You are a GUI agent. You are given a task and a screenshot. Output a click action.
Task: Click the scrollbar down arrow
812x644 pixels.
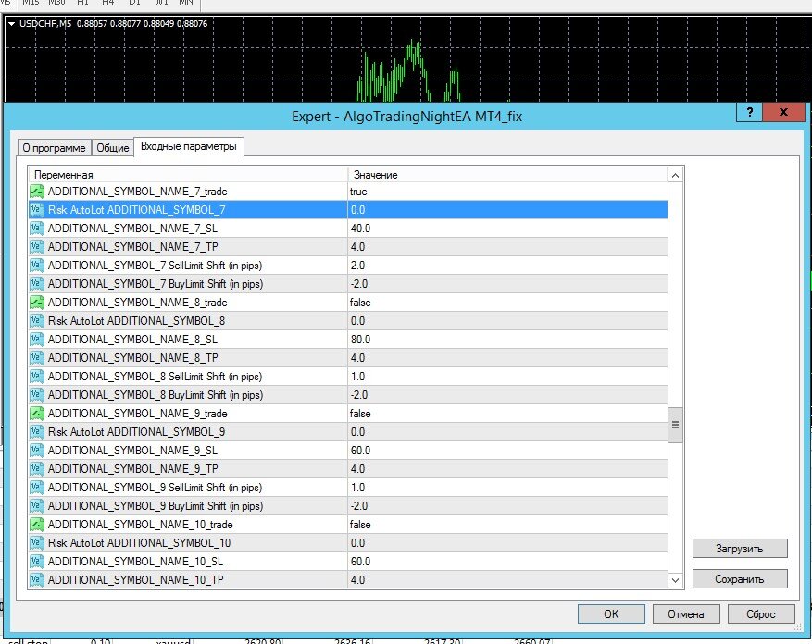point(675,580)
